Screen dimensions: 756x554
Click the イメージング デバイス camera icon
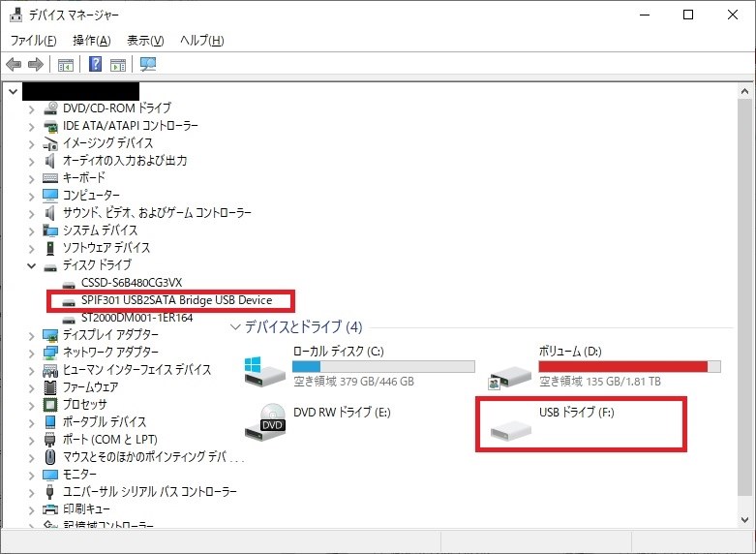point(50,143)
